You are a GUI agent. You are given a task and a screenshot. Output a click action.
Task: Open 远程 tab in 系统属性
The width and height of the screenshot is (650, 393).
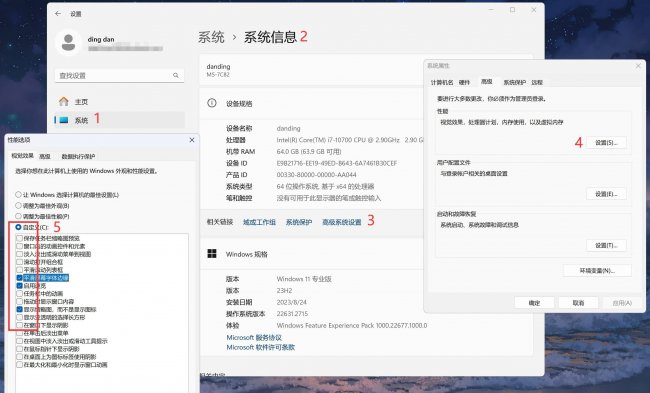(x=537, y=82)
